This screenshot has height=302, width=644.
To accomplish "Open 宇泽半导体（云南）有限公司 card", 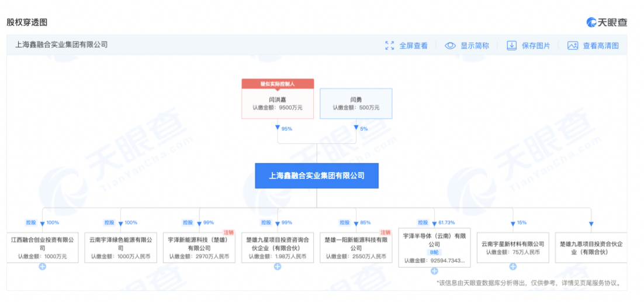I will [434, 248].
